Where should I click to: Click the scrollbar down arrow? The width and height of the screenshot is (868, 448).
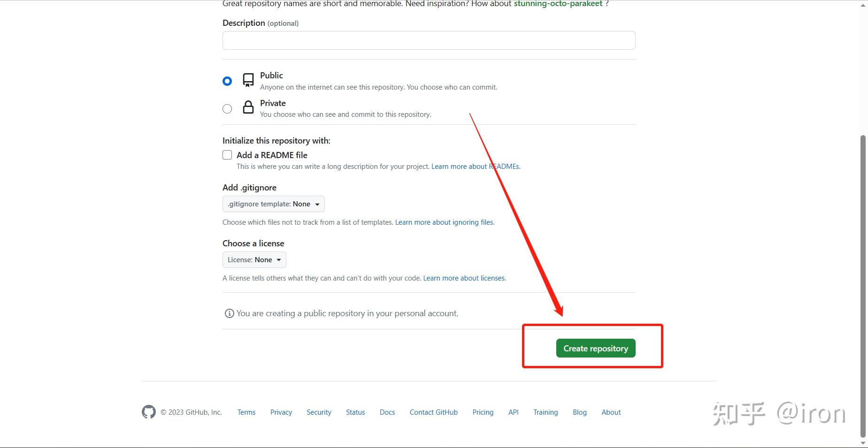tap(863, 443)
